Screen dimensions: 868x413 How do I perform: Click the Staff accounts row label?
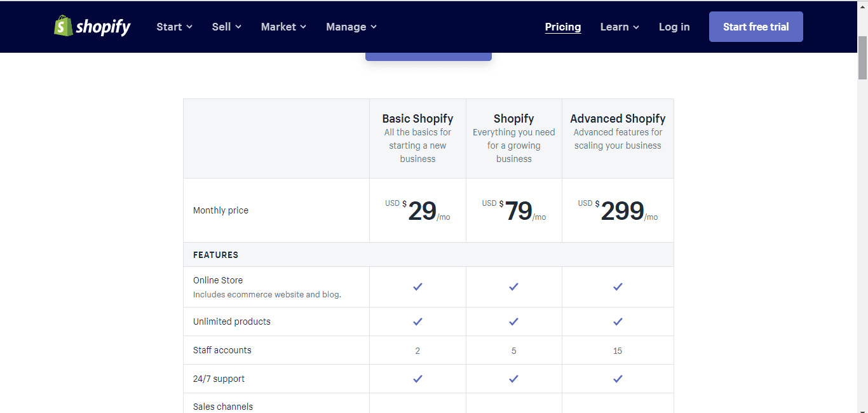click(x=222, y=350)
